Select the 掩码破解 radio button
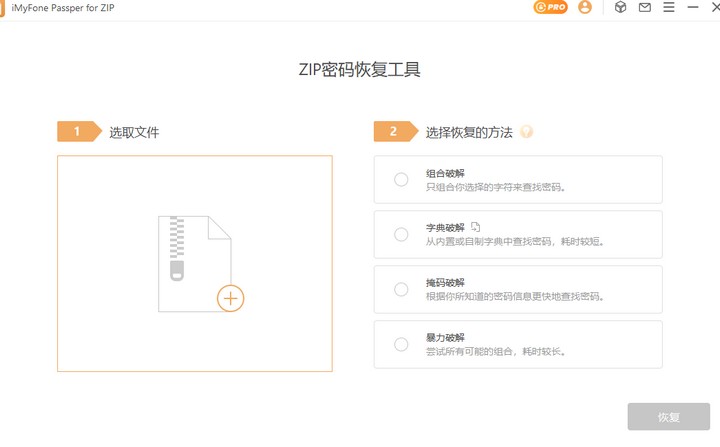 (x=401, y=290)
